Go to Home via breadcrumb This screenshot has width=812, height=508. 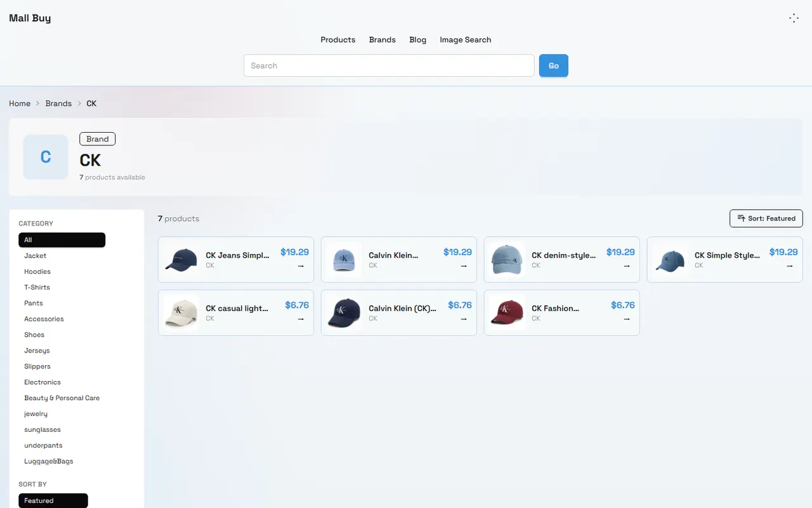(20, 104)
